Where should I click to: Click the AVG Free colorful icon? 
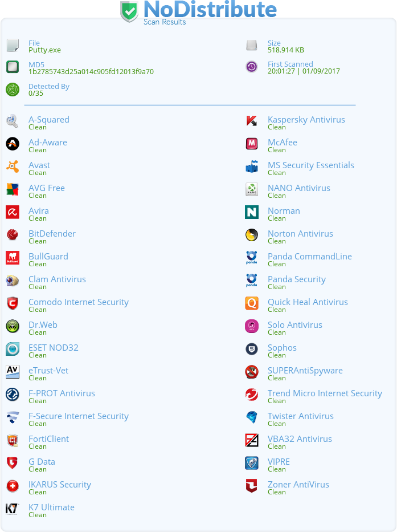pos(13,189)
